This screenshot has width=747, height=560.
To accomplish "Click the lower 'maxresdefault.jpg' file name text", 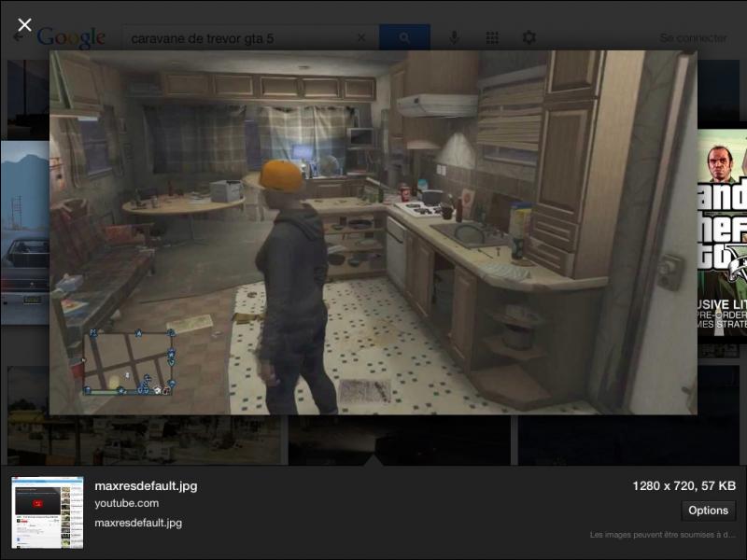I will [x=138, y=523].
